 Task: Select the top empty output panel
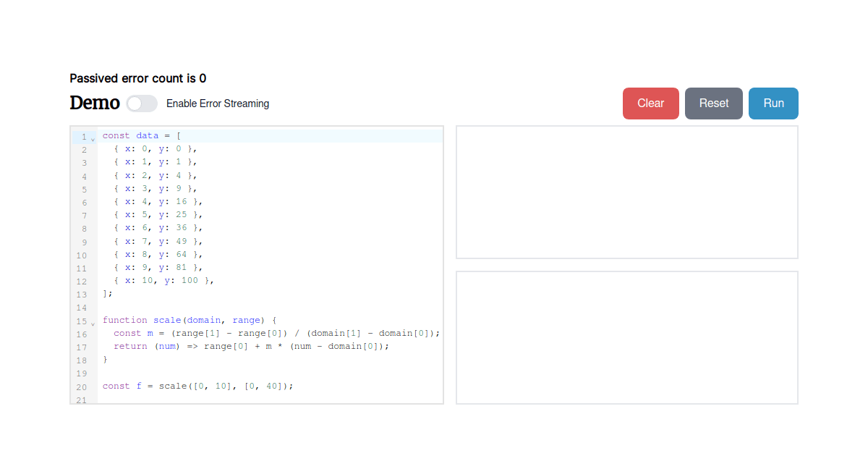coord(626,192)
